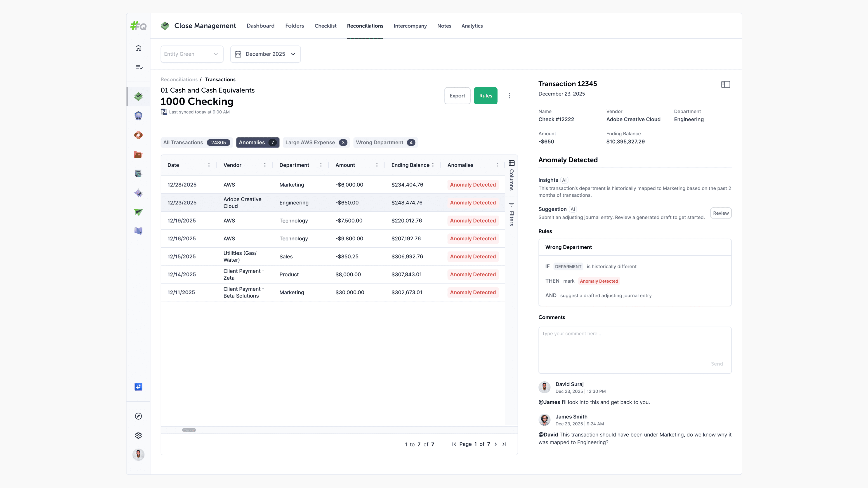Switch to the Intercompany tab
The height and width of the screenshot is (488, 868).
pyautogui.click(x=410, y=26)
